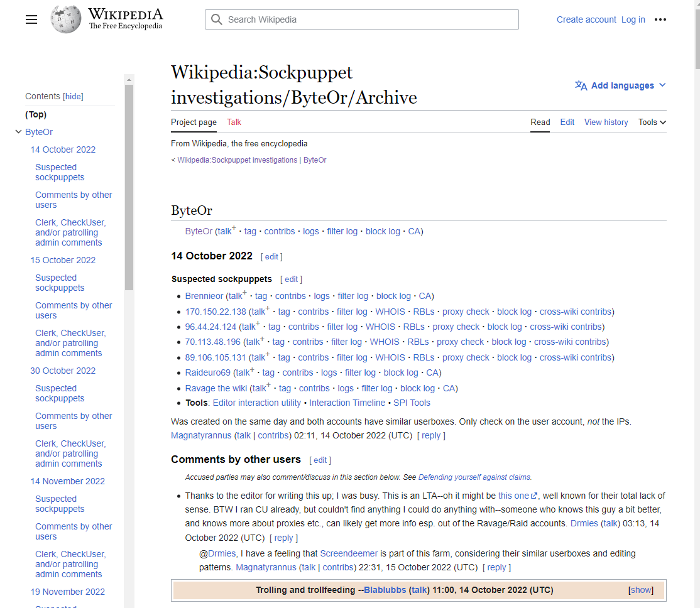Click the Add languages translate icon

pos(581,85)
